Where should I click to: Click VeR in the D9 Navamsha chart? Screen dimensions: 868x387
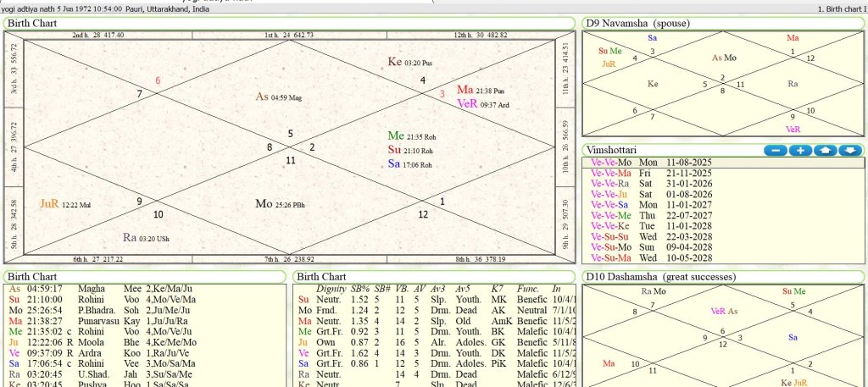[x=793, y=130]
